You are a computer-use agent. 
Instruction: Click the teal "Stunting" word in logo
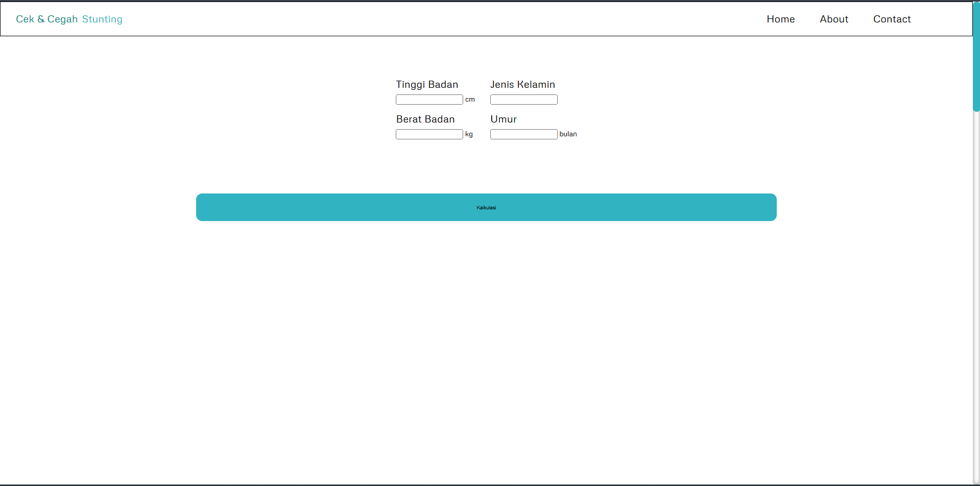click(102, 19)
